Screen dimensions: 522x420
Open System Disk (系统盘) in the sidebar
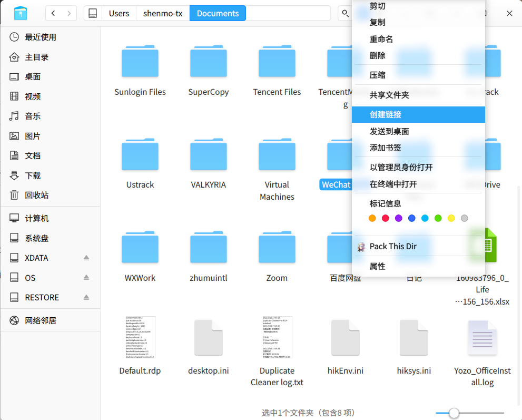50,238
